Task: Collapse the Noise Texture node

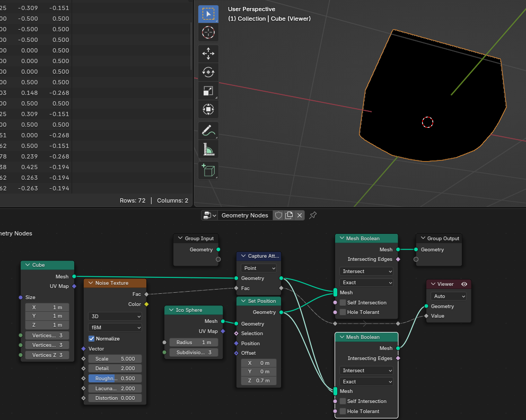Action: (x=91, y=283)
